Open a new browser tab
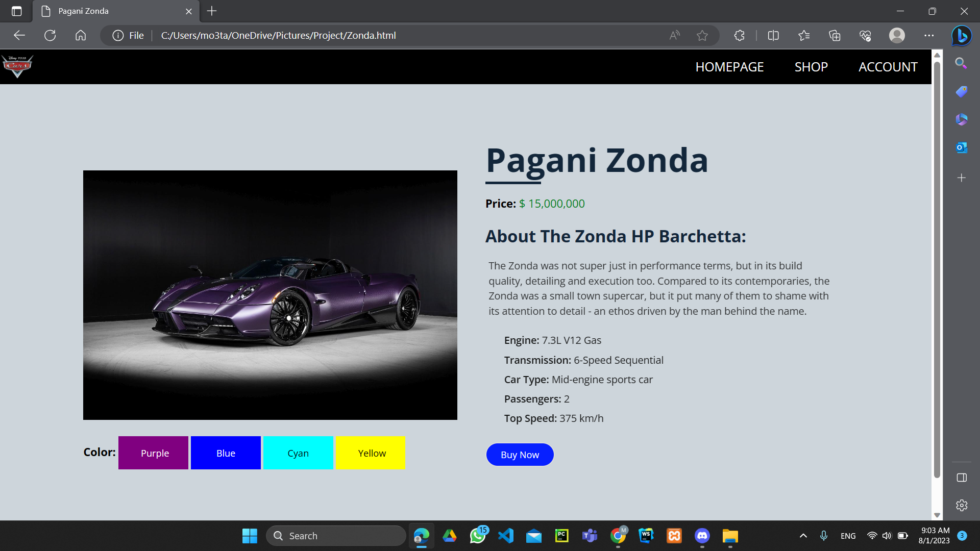 211,11
